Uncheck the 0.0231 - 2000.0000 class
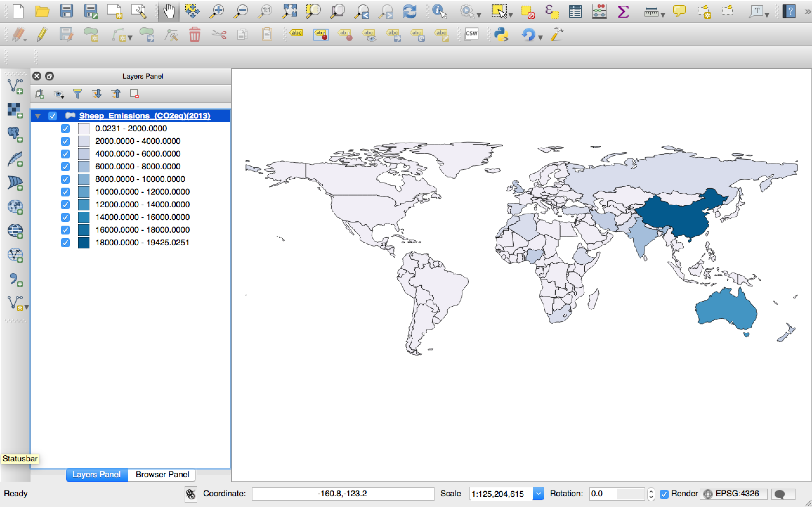The height and width of the screenshot is (507, 812). coord(65,129)
